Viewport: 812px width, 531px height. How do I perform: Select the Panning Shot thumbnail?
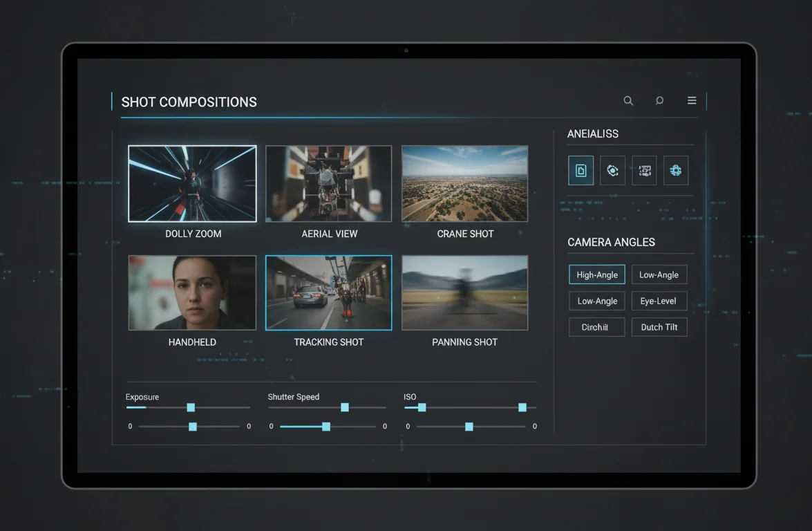464,292
